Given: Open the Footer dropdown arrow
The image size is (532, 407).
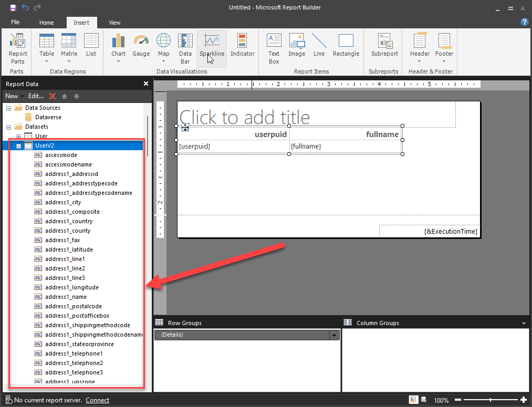Looking at the screenshot, I should [444, 61].
